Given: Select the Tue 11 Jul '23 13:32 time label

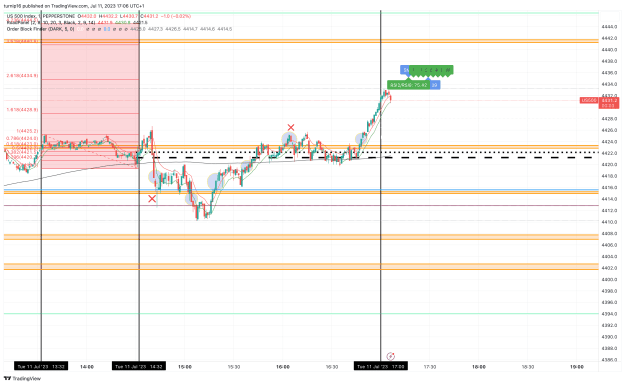Looking at the screenshot, I should (41, 366).
